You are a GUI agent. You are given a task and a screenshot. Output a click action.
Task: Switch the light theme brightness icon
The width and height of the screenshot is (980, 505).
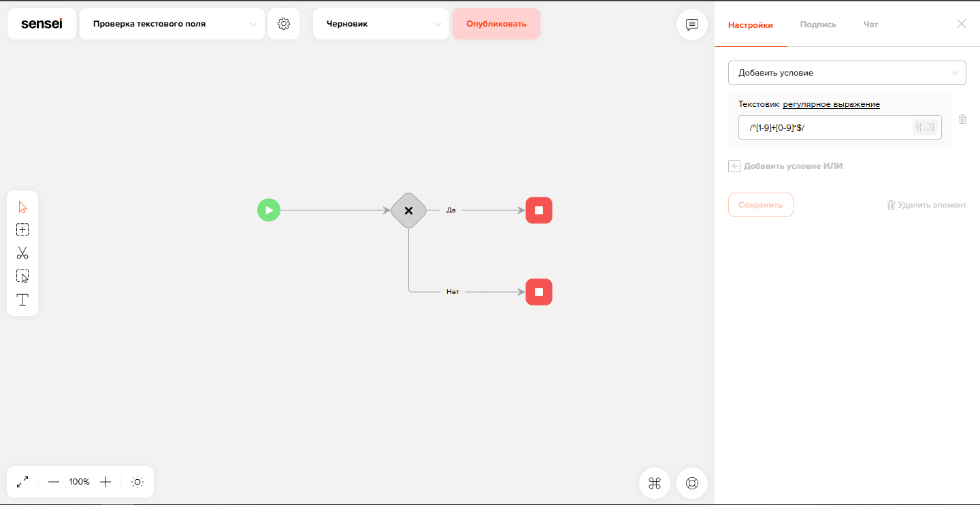[137, 482]
